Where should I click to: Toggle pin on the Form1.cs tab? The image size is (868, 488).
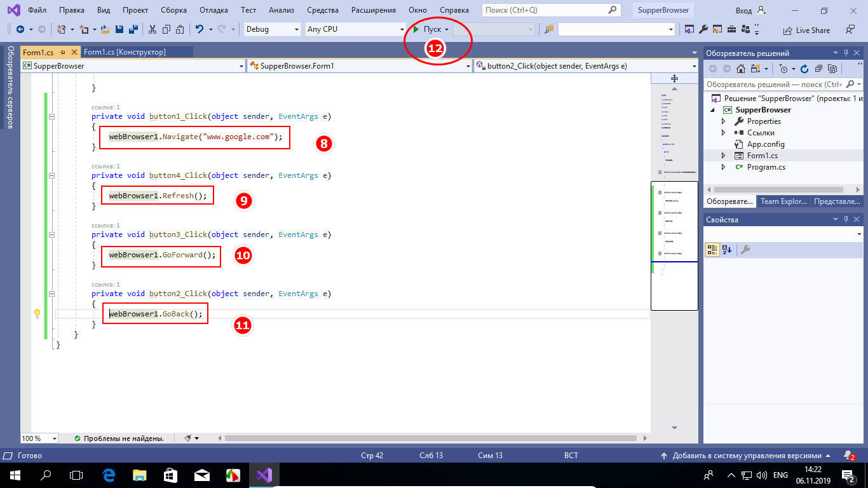point(62,52)
